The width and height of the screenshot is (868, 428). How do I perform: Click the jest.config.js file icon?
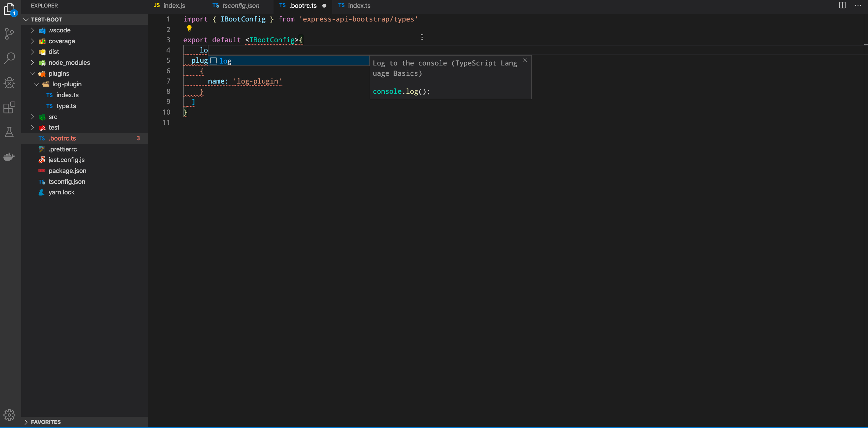click(x=42, y=160)
